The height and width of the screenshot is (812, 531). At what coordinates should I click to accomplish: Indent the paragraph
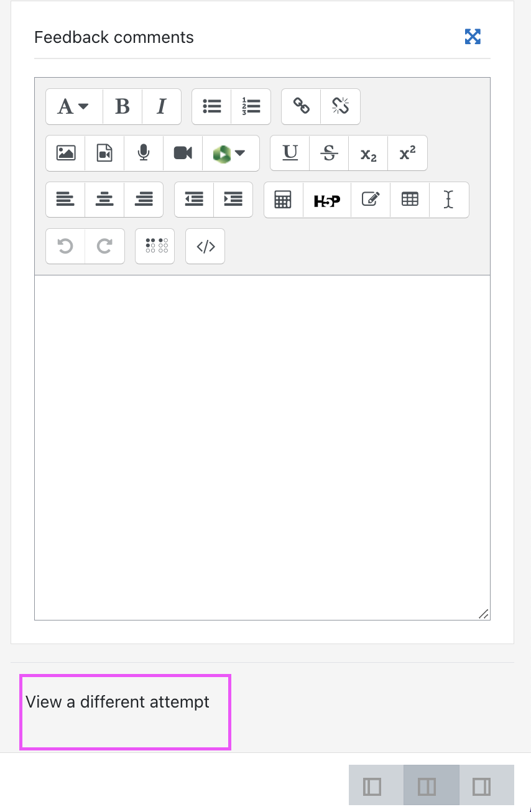coord(233,200)
